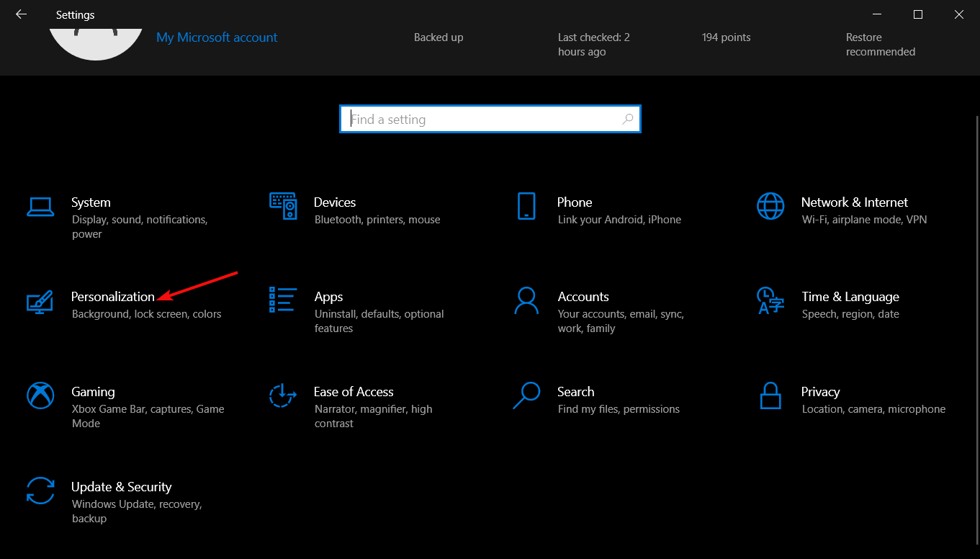Viewport: 980px width, 559px height.
Task: Click the Phone settings icon
Action: [526, 206]
